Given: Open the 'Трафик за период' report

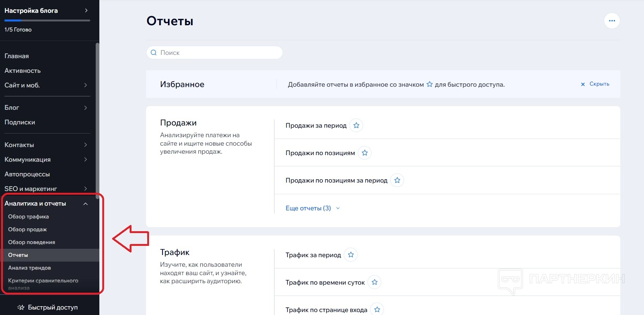Looking at the screenshot, I should pyautogui.click(x=313, y=255).
